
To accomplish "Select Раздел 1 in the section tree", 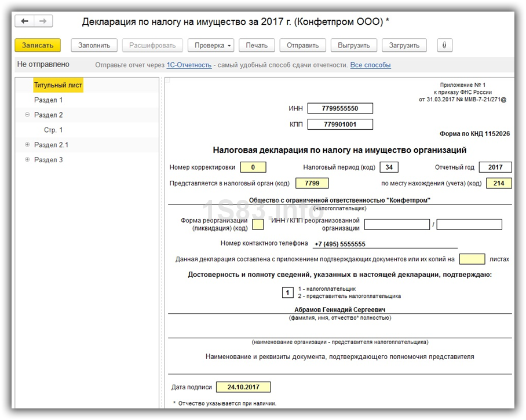I will 49,100.
